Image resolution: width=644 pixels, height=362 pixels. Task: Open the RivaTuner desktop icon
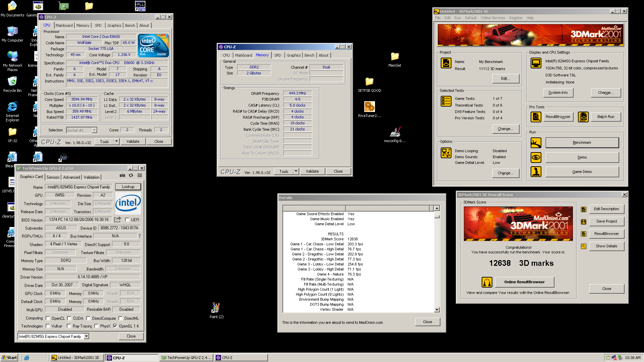coord(369,110)
